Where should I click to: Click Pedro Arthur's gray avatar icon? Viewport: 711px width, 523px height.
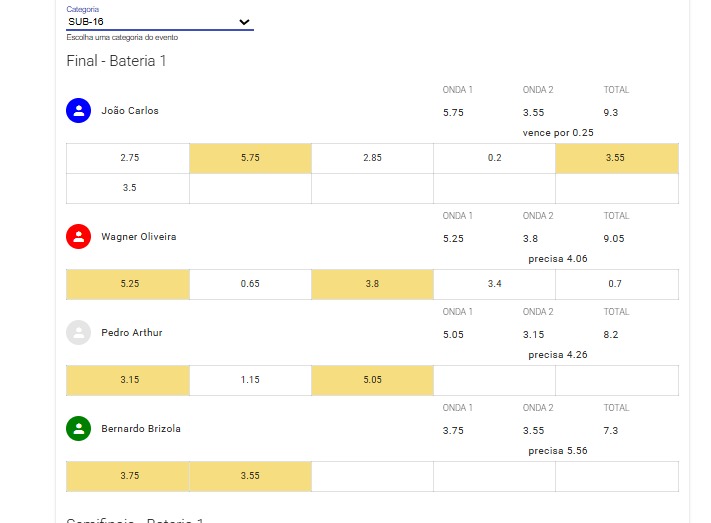click(x=78, y=332)
